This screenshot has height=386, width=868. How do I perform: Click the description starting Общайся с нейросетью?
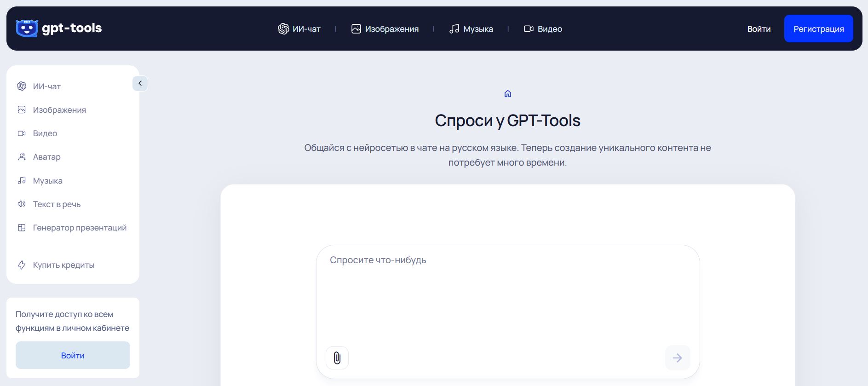tap(508, 155)
